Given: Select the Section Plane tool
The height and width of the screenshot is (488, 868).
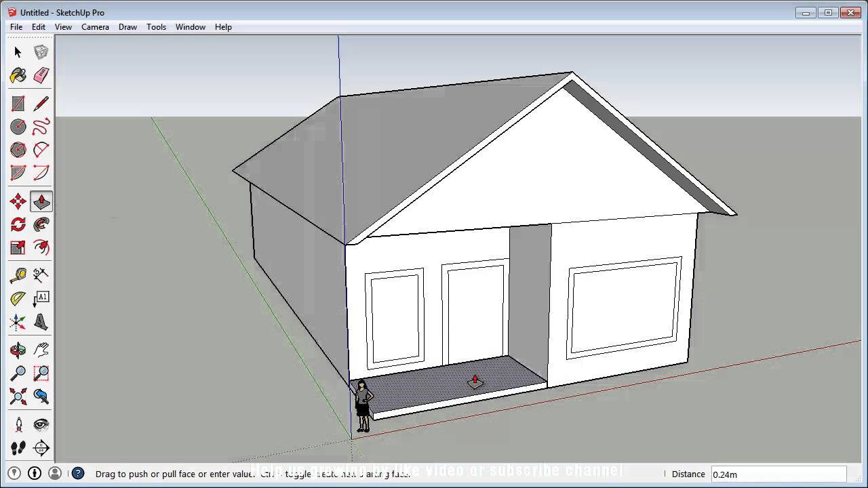Looking at the screenshot, I should [x=41, y=447].
